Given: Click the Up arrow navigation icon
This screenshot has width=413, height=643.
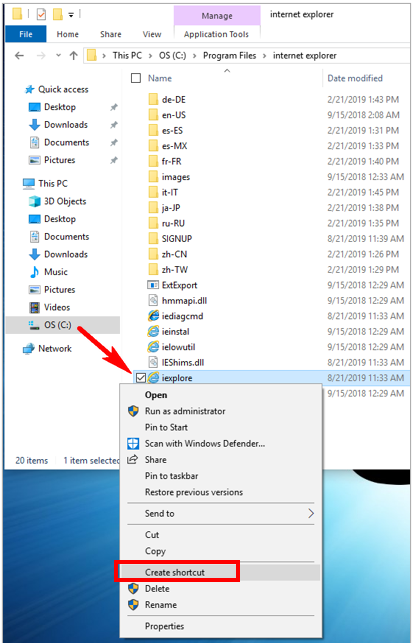Looking at the screenshot, I should [73, 55].
